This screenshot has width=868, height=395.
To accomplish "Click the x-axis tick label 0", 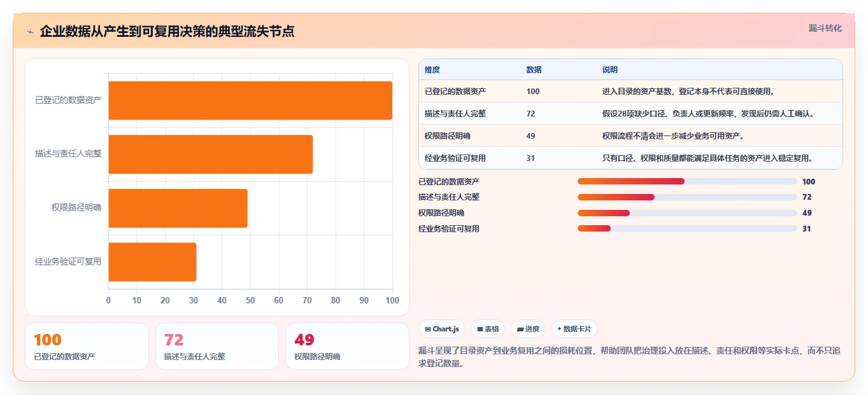I will coord(108,300).
